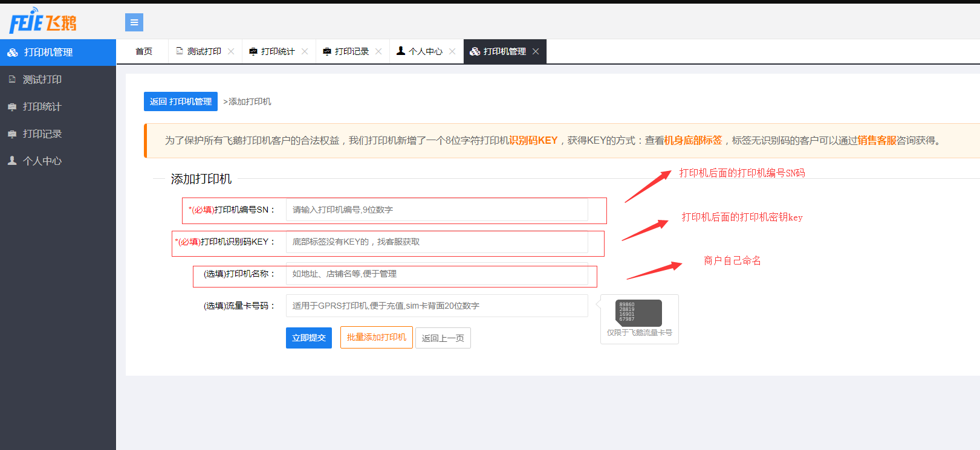Screen dimensions: 980x450
Task: Switch to the 测试打印 tab
Action: (204, 51)
